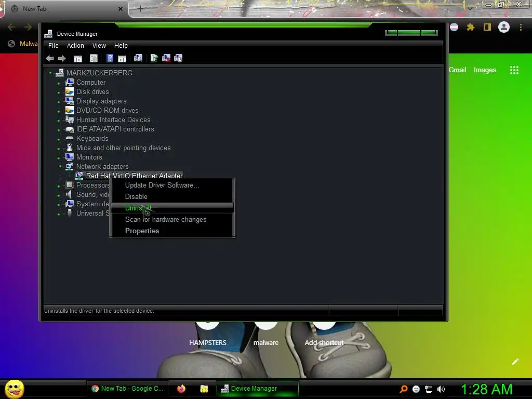Open the Chrome Extensions puzzle icon
Screen dimensions: 532x399
click(470, 27)
